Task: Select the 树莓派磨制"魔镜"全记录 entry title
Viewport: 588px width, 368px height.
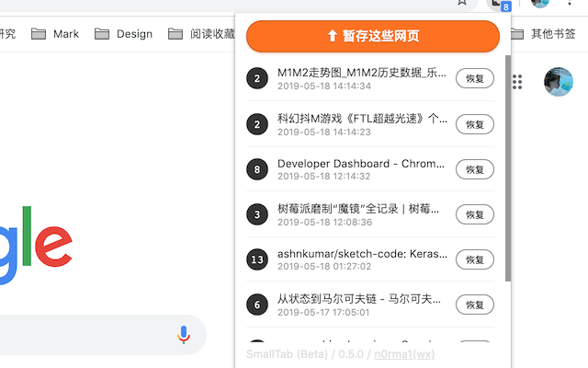Action: pyautogui.click(x=358, y=209)
